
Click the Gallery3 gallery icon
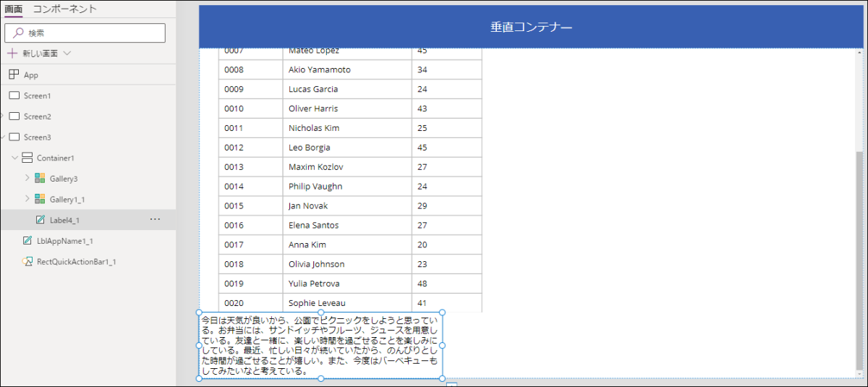[x=40, y=178]
